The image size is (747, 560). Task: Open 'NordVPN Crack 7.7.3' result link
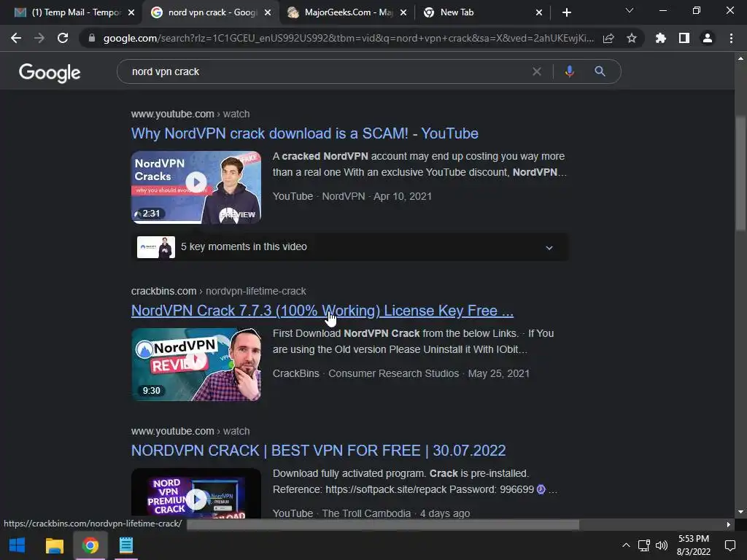[x=322, y=311]
